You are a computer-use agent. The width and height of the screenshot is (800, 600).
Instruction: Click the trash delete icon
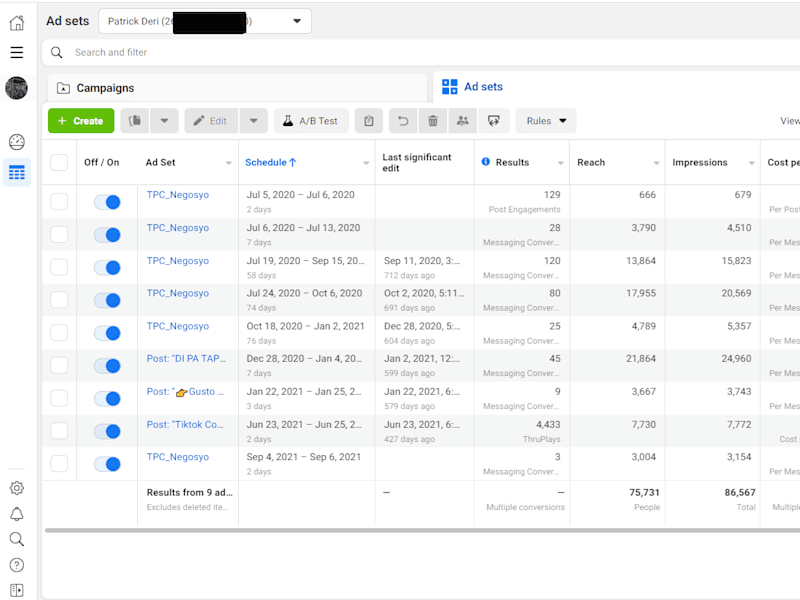[x=433, y=121]
